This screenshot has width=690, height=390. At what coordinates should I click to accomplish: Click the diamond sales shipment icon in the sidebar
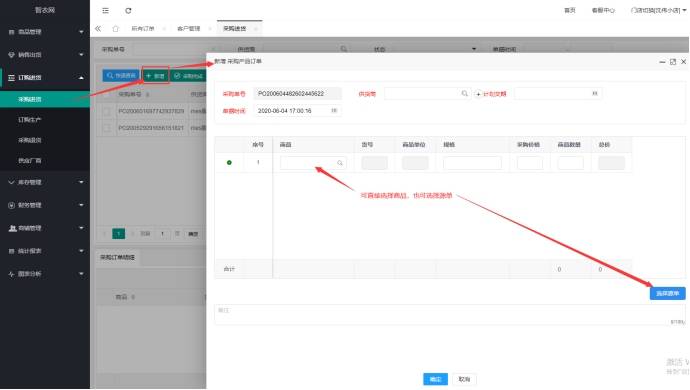coord(11,55)
